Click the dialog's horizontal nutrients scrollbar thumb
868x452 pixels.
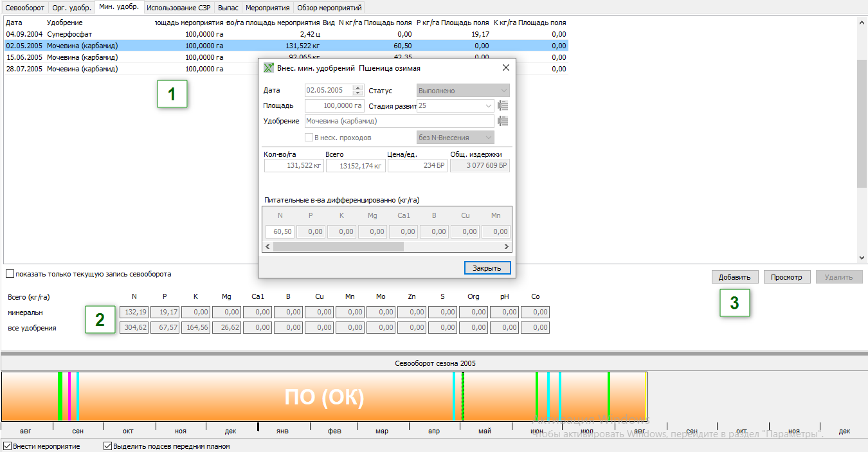pos(338,247)
